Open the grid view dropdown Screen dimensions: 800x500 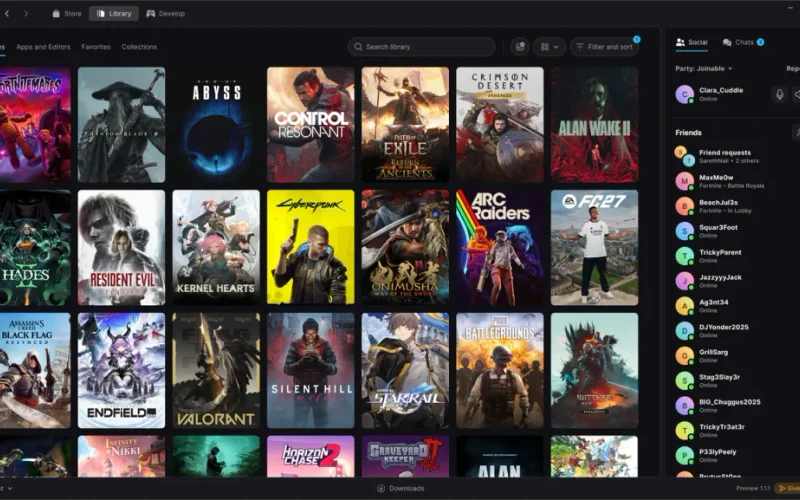click(x=549, y=47)
